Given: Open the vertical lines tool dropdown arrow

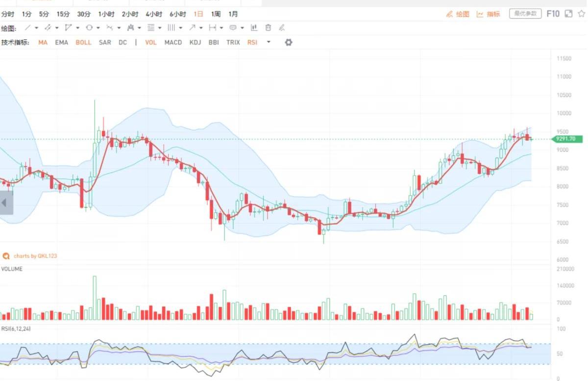Looking at the screenshot, I should [x=181, y=28].
